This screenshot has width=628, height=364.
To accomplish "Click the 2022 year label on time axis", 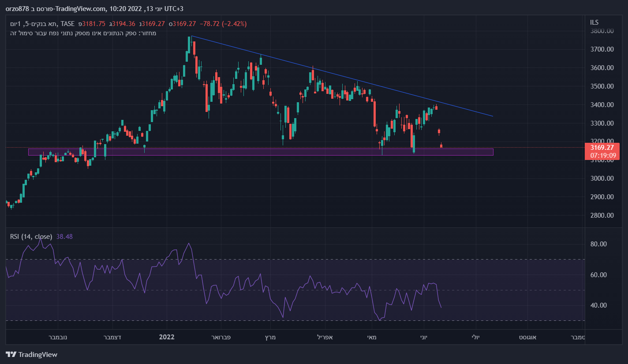I will (167, 337).
